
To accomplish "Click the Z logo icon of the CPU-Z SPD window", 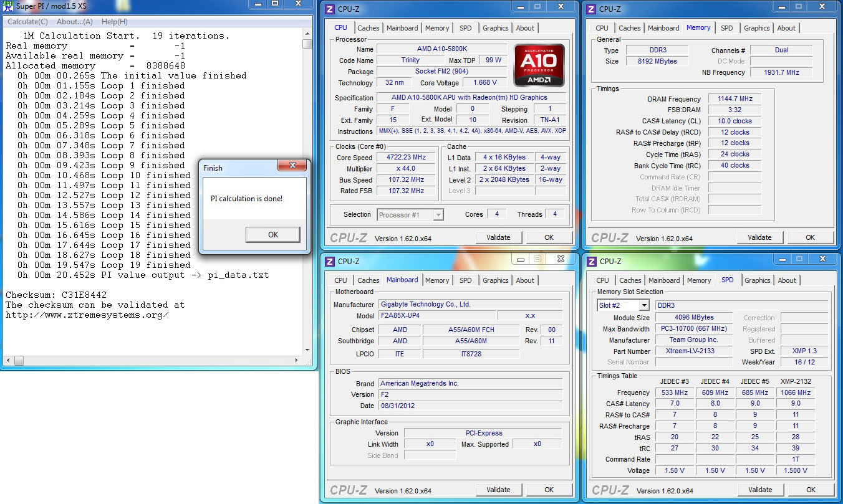I will 591,261.
